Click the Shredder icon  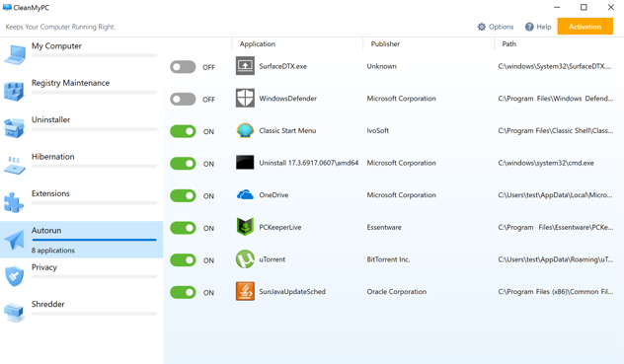click(x=15, y=313)
